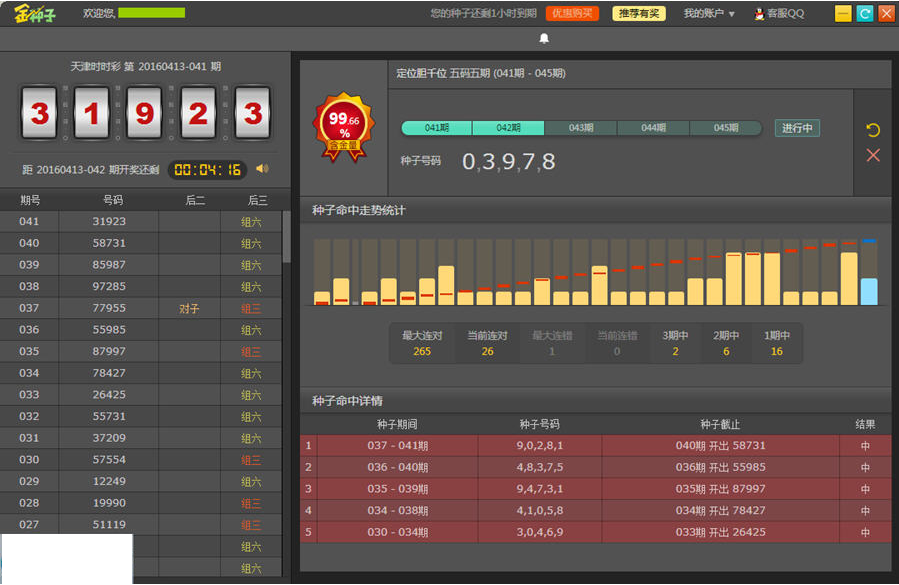Click the notification bell icon
The image size is (899, 585).
(x=544, y=39)
